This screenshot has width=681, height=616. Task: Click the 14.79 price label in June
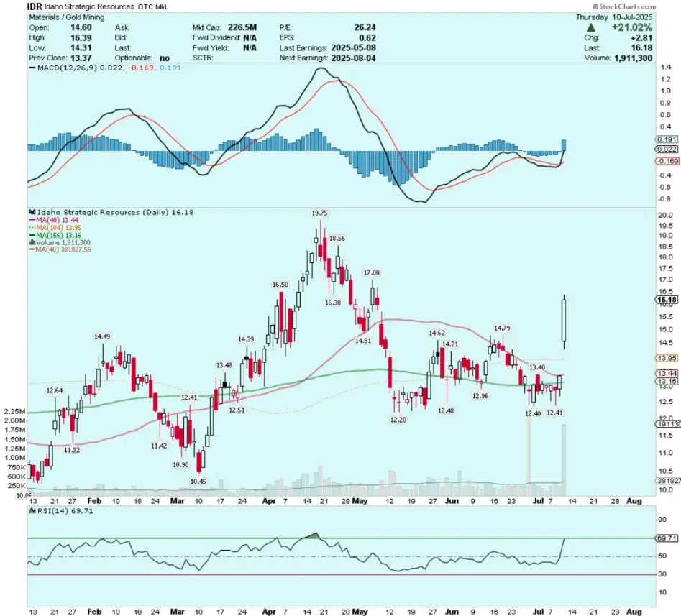502,328
